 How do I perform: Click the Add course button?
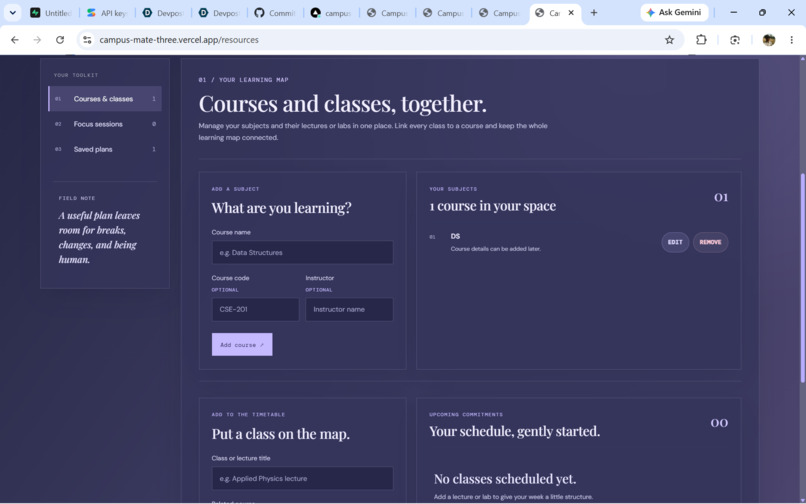(x=242, y=345)
